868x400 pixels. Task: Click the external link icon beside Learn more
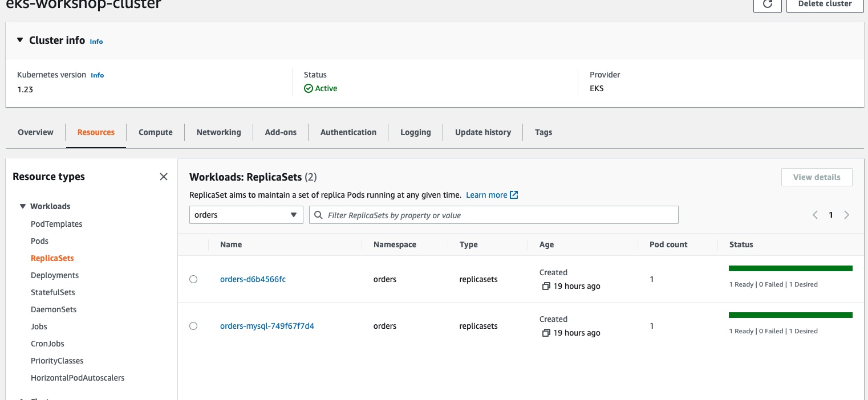(514, 195)
